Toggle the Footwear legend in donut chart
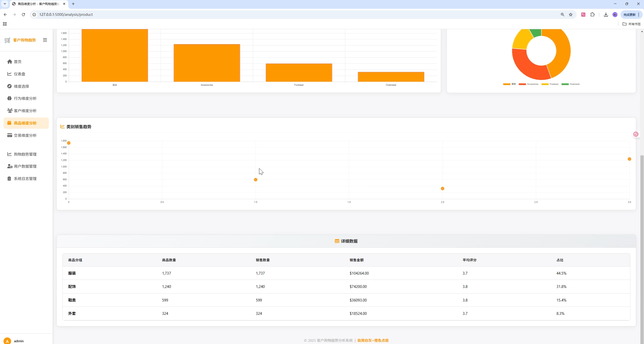Screen dimensions: 644x344 (x=550, y=84)
